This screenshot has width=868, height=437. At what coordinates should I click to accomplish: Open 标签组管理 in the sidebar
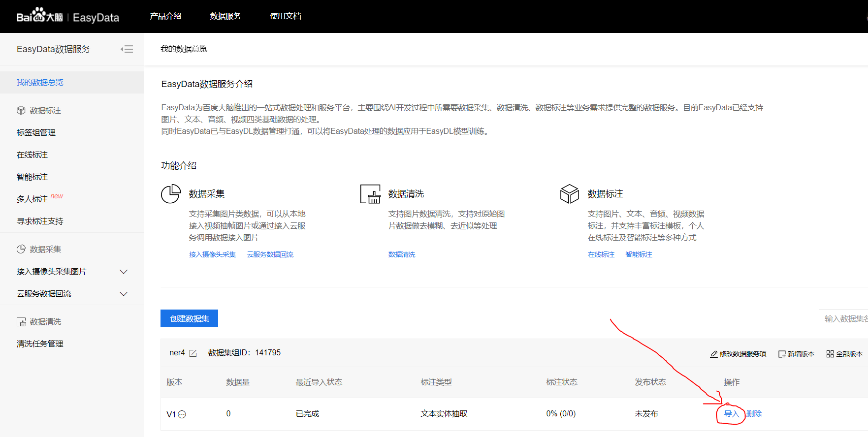tap(36, 132)
